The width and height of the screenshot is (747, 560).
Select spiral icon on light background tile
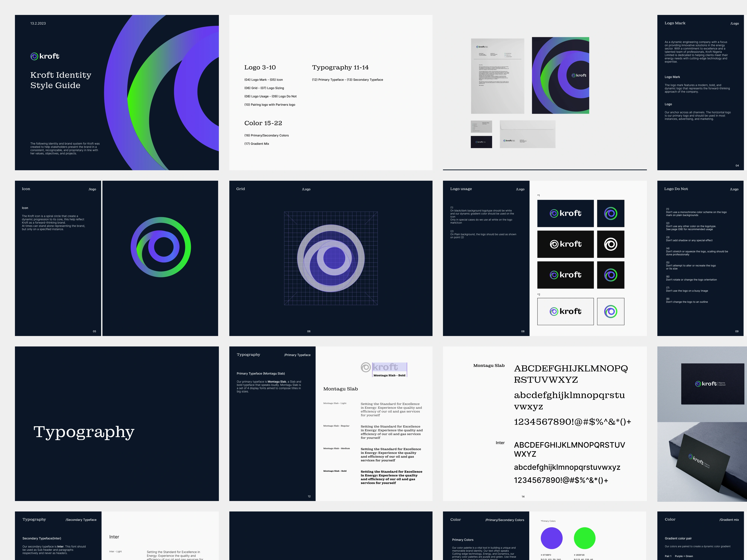coord(610,311)
